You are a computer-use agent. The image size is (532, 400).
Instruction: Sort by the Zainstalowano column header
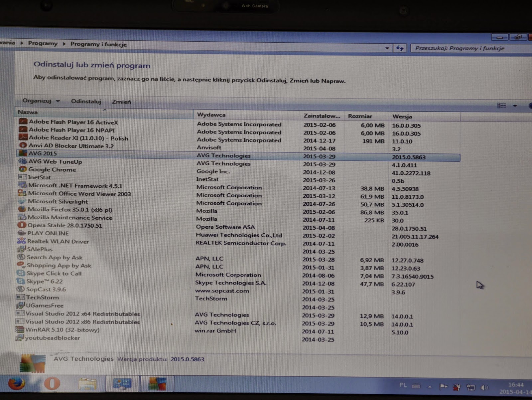[x=322, y=116]
